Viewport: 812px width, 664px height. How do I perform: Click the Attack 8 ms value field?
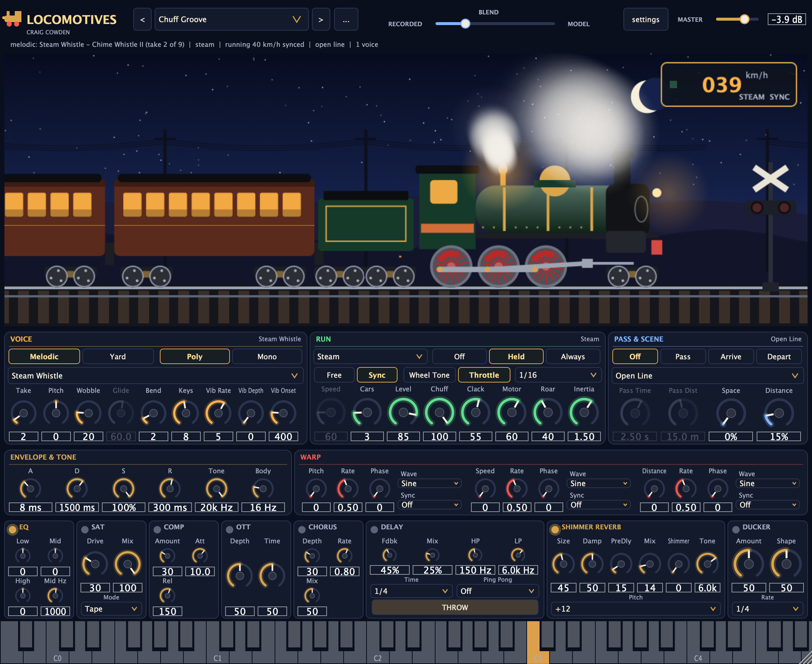point(30,508)
